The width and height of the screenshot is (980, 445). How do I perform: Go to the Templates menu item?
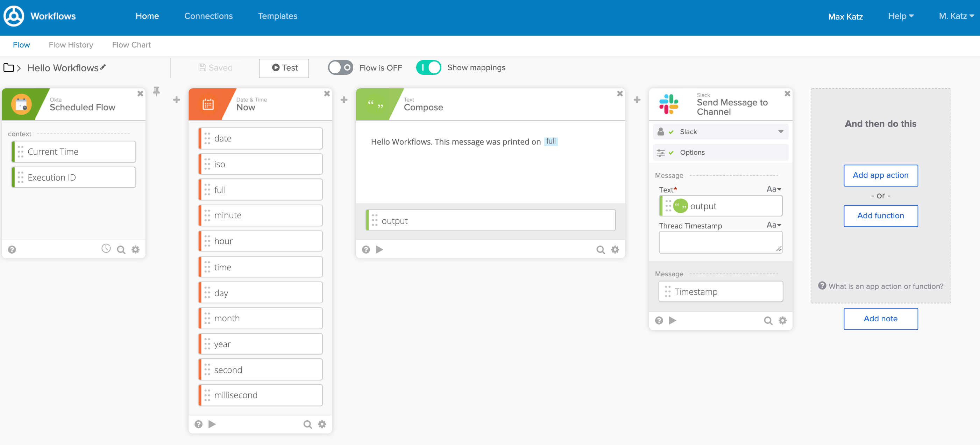(x=277, y=16)
